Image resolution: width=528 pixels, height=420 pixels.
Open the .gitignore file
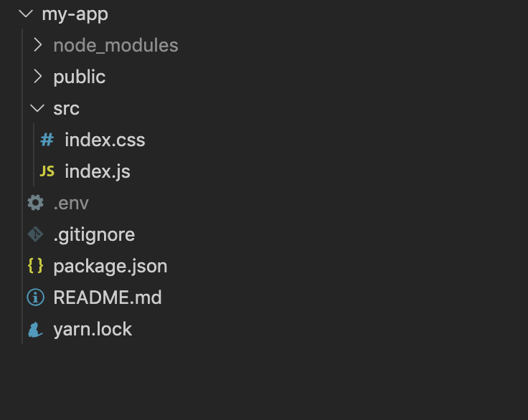click(x=94, y=234)
